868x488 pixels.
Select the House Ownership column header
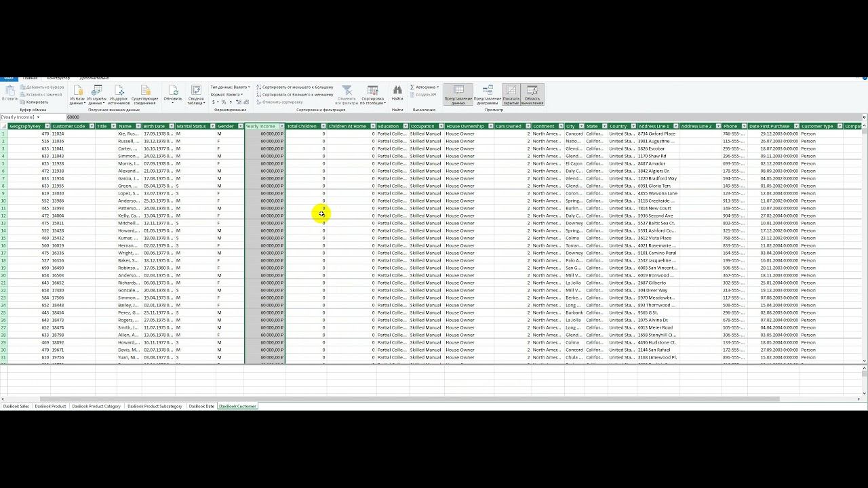(x=469, y=126)
